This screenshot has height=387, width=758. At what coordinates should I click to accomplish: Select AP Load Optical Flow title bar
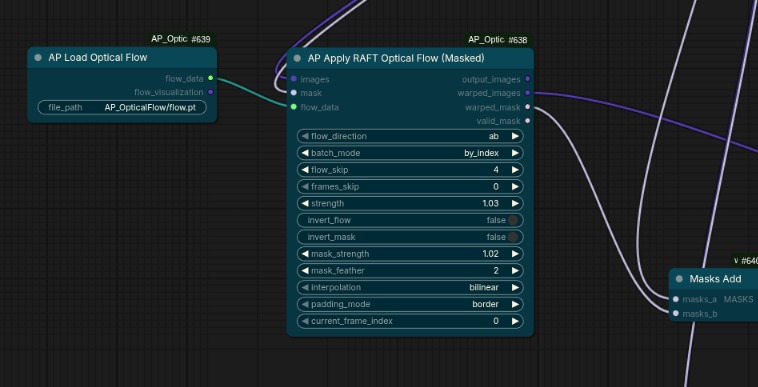pyautogui.click(x=122, y=58)
